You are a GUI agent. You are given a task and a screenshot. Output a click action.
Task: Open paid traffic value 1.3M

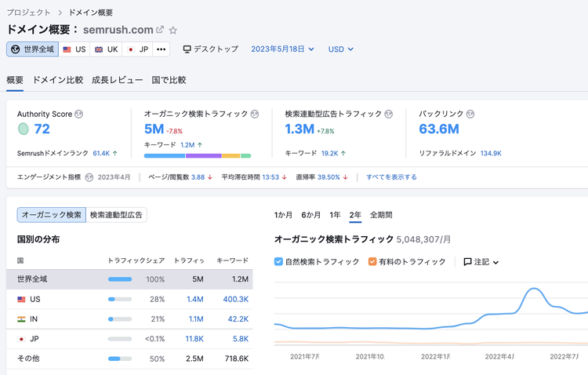coord(299,129)
